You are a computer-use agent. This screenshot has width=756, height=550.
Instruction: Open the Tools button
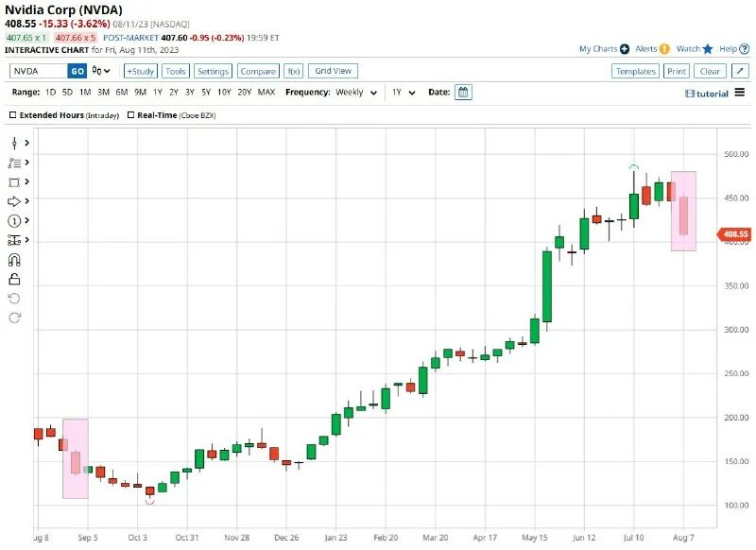176,71
